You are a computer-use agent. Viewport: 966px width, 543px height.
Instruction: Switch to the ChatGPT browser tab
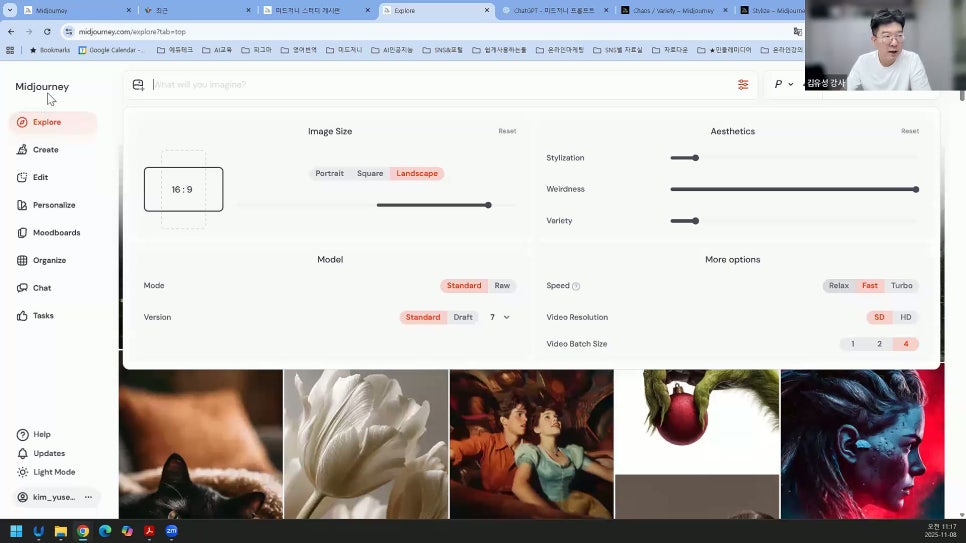click(x=554, y=10)
